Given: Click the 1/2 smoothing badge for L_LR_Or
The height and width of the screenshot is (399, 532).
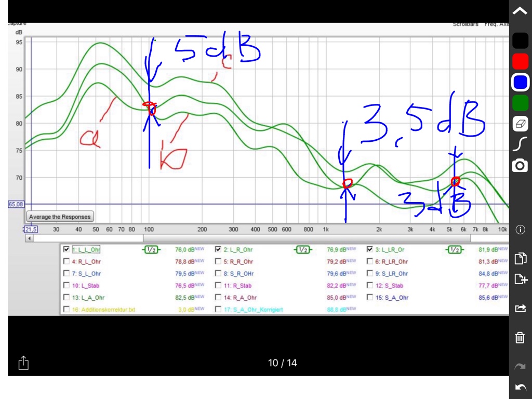Looking at the screenshot, I should (455, 250).
